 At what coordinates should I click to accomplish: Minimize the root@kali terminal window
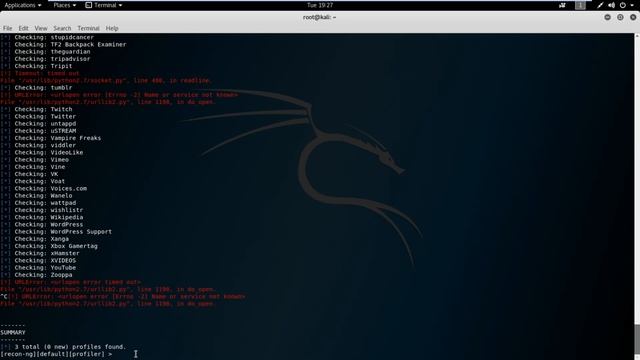pos(607,17)
